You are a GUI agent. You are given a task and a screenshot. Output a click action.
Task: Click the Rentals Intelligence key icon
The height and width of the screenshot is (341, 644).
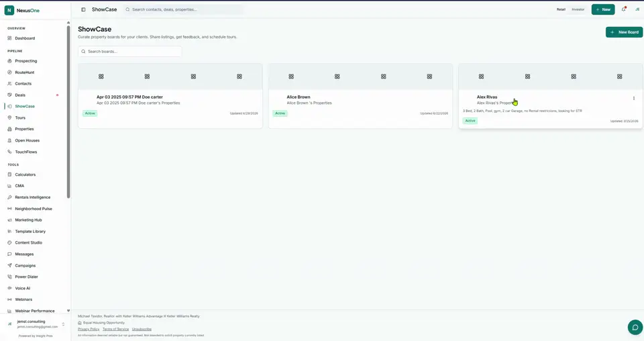tap(9, 197)
